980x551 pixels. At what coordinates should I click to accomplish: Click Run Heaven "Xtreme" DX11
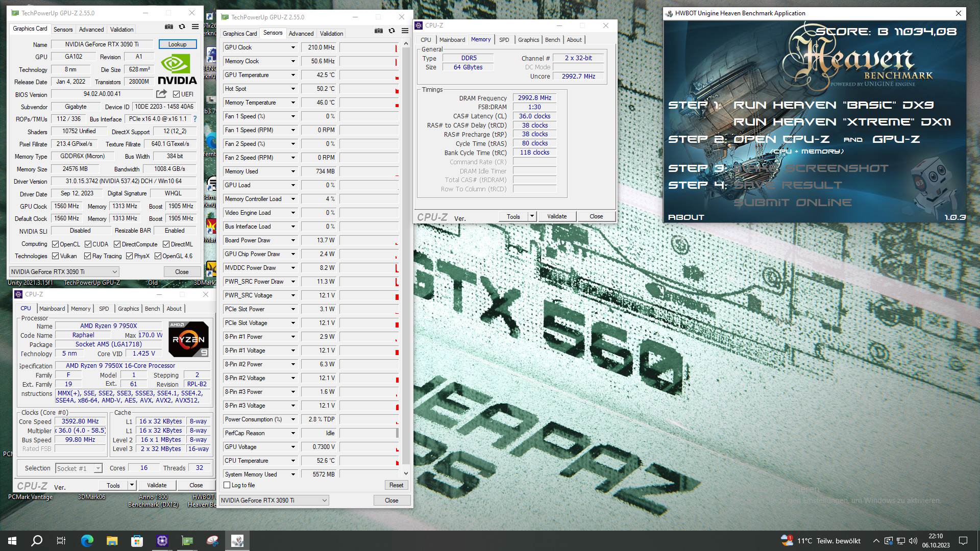tap(842, 122)
